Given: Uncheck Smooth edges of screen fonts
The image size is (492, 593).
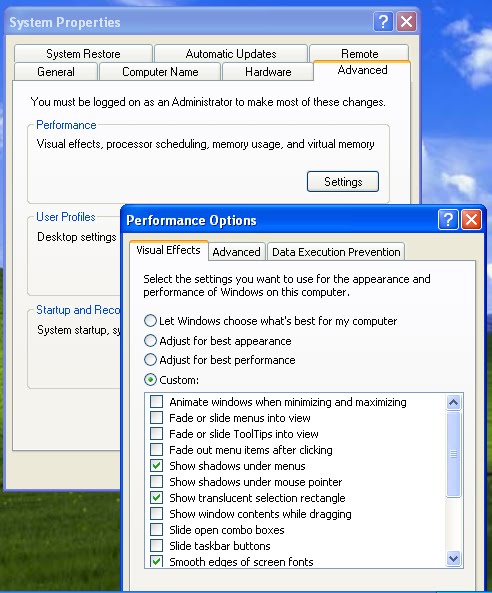Looking at the screenshot, I should click(x=156, y=561).
